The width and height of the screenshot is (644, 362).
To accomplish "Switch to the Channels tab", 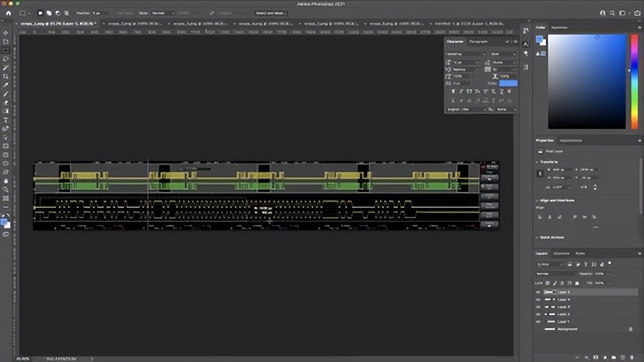I will (561, 253).
